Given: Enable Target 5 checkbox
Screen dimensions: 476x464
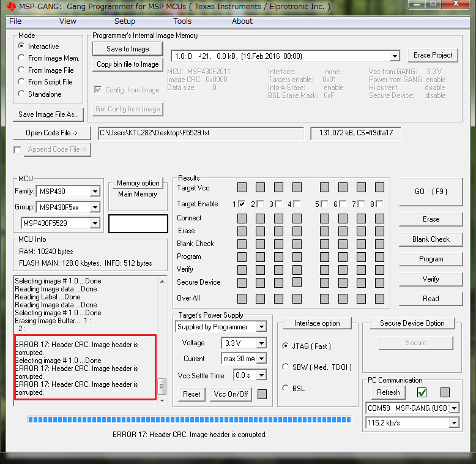Looking at the screenshot, I should tap(324, 204).
